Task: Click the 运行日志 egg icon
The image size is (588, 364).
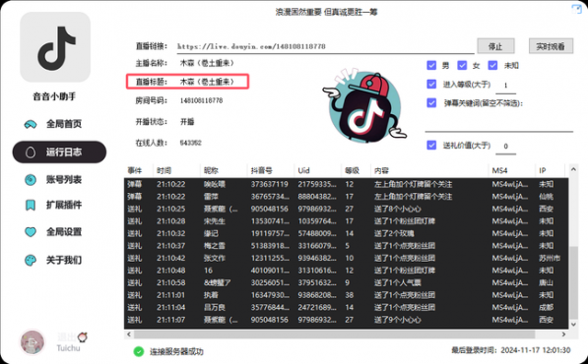Action: click(x=31, y=152)
